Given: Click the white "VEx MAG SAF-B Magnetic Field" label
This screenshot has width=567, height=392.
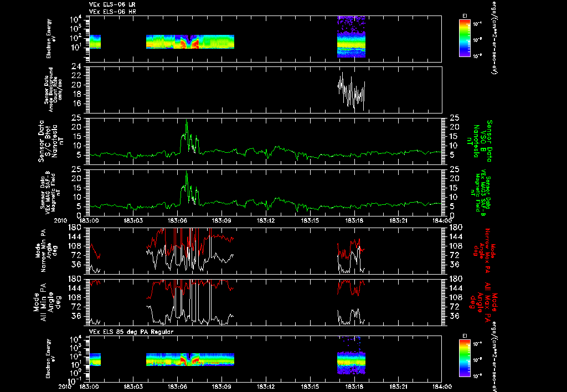Looking at the screenshot, I should (x=50, y=192).
